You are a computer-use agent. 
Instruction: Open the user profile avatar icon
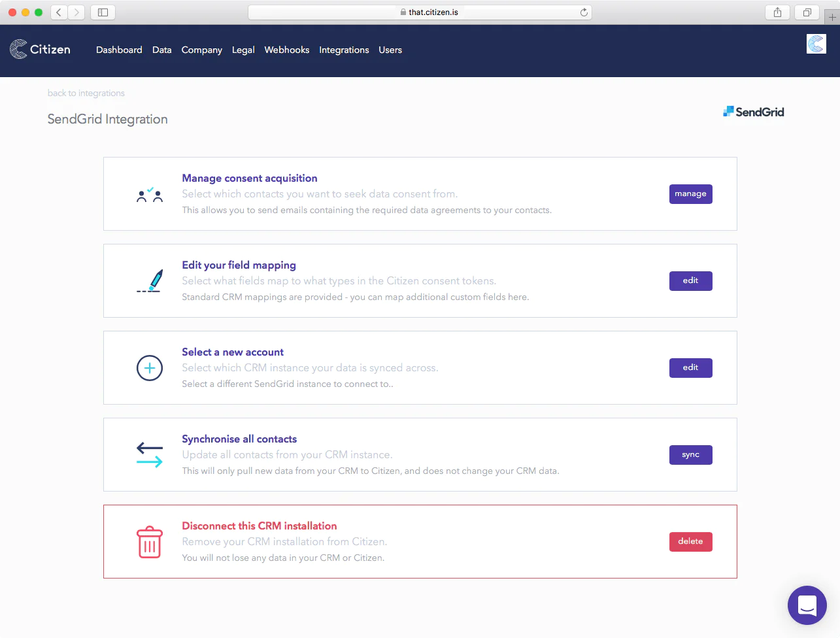816,44
